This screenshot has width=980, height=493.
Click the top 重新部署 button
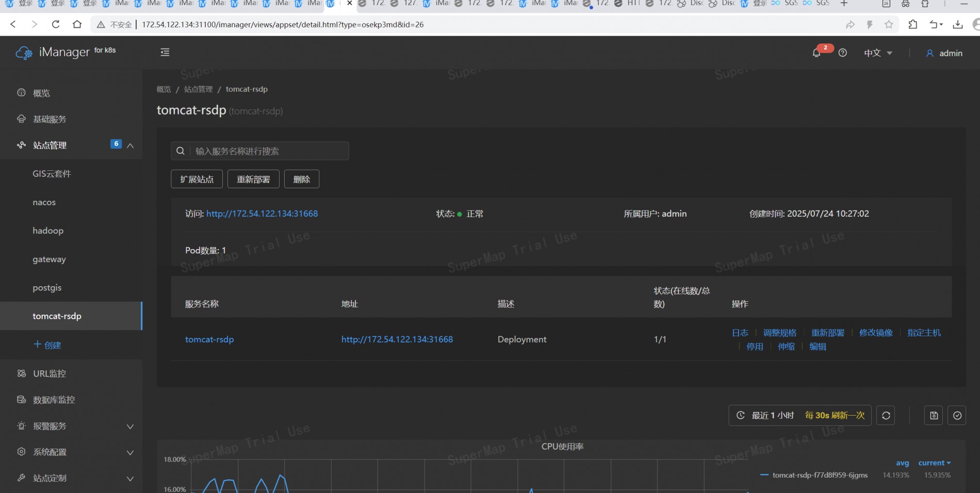[x=253, y=179]
